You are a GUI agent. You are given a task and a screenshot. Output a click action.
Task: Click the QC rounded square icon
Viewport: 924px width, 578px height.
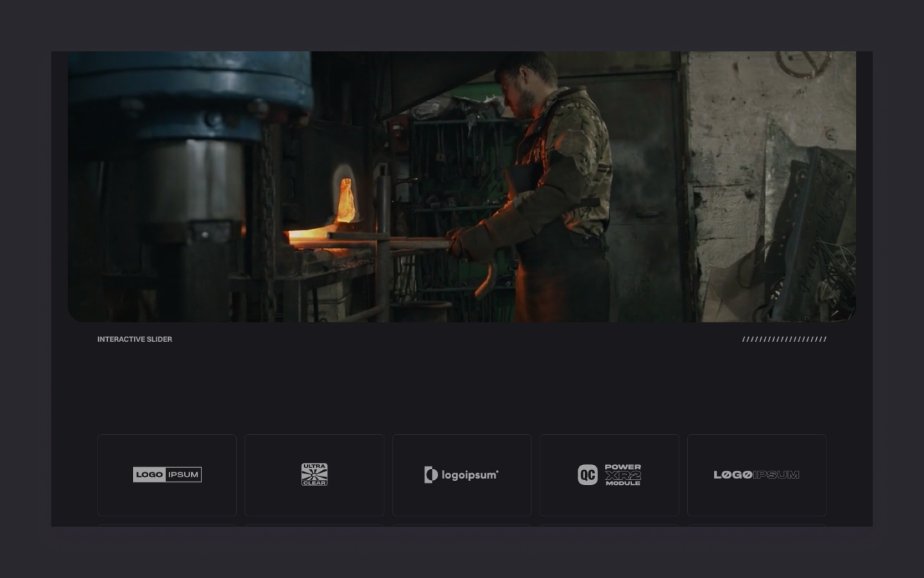tap(587, 475)
